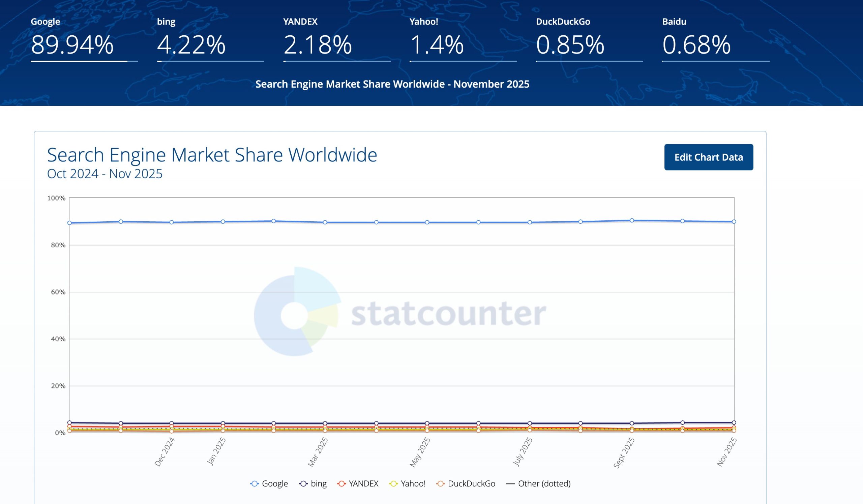This screenshot has width=863, height=504.
Task: Click the bing circle marker in the legend
Action: click(303, 484)
